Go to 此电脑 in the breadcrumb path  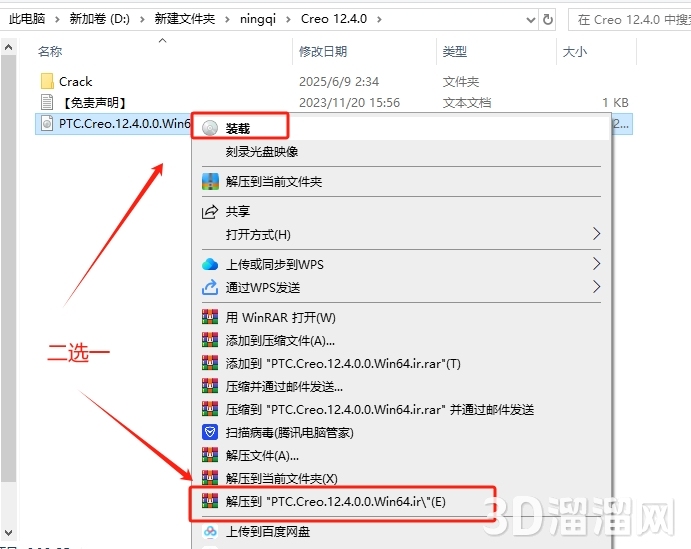coord(27,19)
